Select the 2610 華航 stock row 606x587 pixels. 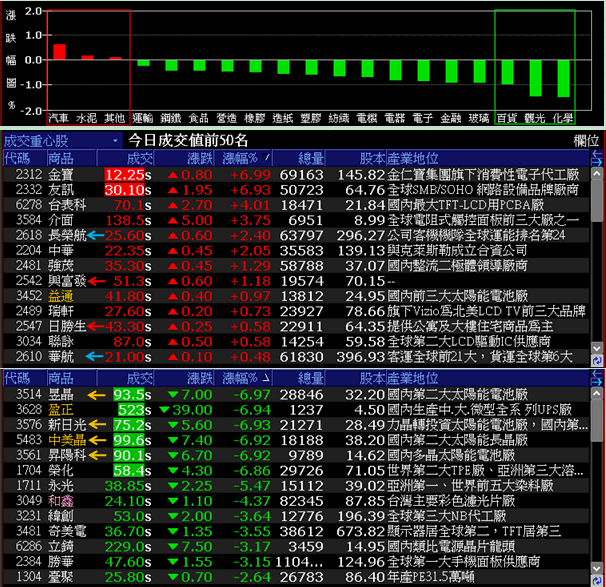[x=296, y=357]
